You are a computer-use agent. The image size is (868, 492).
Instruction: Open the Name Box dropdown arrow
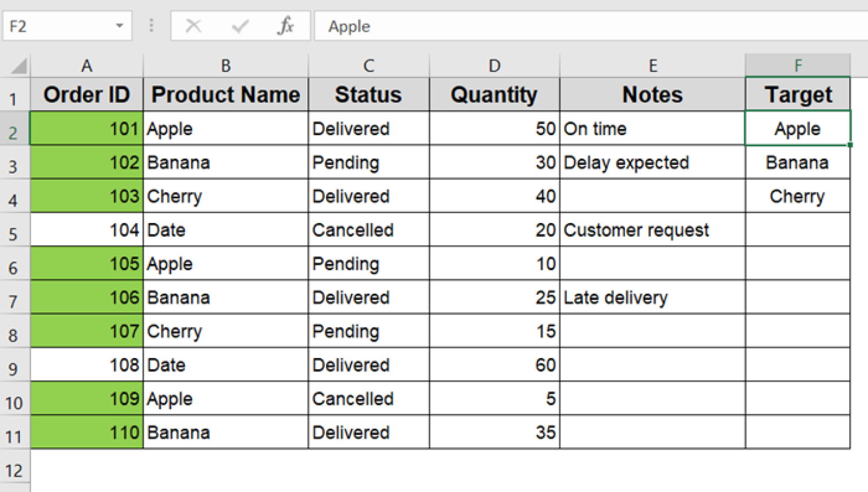tap(119, 25)
